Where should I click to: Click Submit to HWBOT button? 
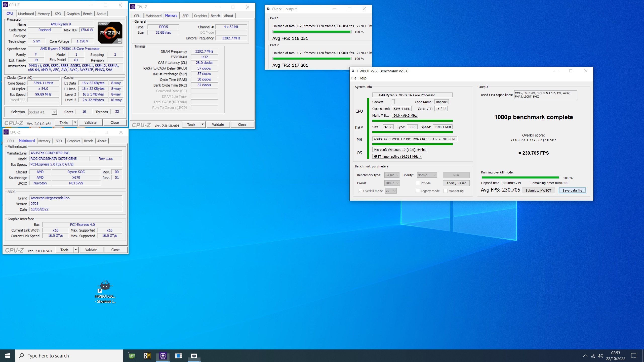pos(538,190)
